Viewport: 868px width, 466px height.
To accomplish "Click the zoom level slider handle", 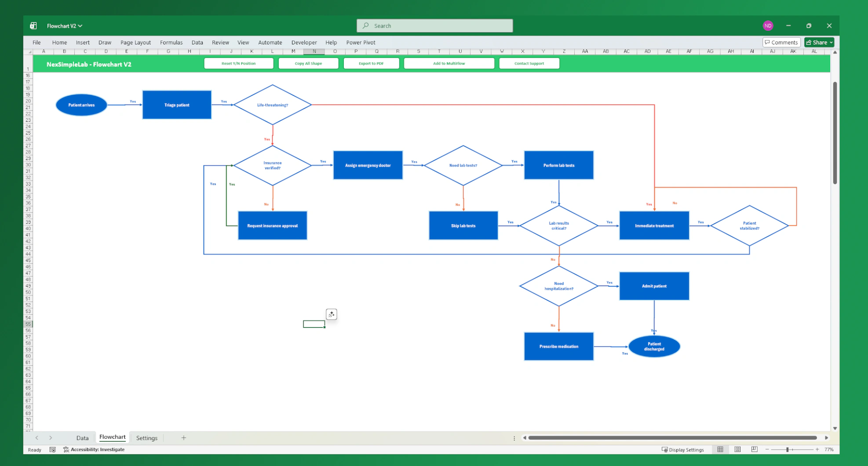I will pyautogui.click(x=788, y=449).
